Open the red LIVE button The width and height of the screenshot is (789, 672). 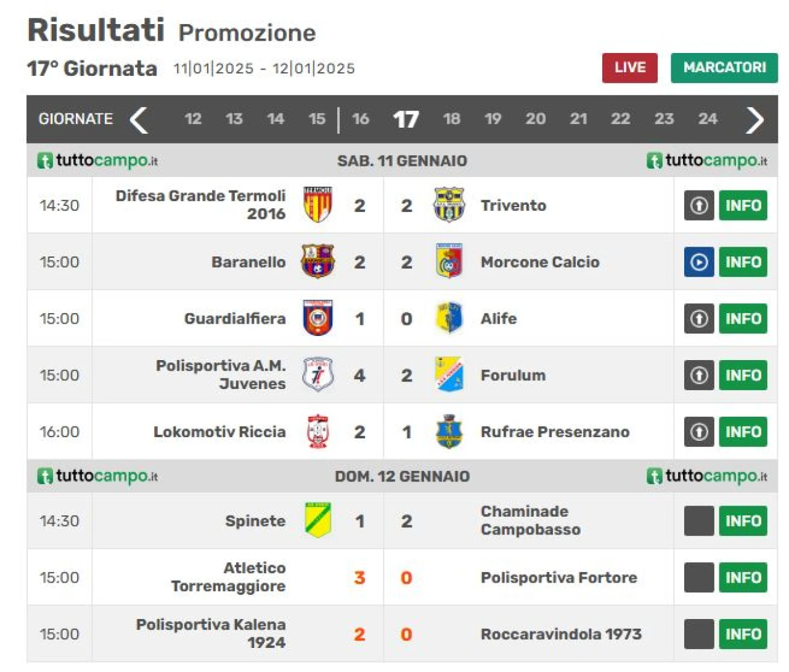630,68
